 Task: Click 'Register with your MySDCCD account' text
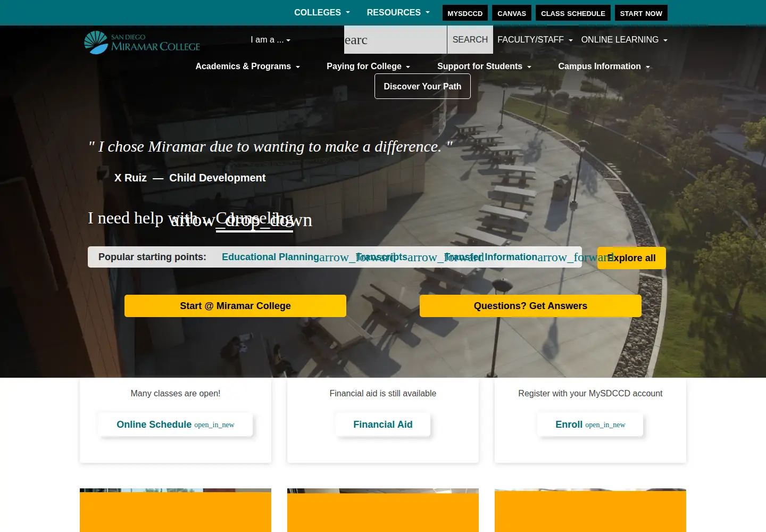pos(590,394)
